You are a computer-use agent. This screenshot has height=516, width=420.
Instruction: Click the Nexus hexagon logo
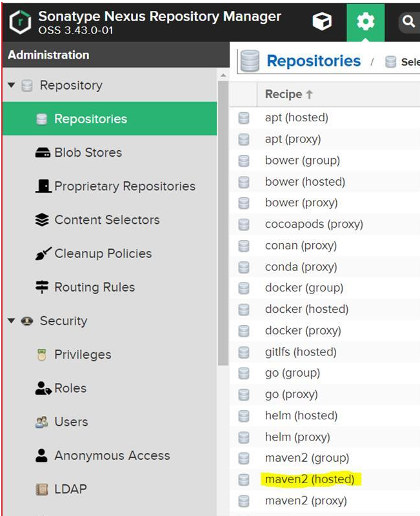pyautogui.click(x=21, y=22)
